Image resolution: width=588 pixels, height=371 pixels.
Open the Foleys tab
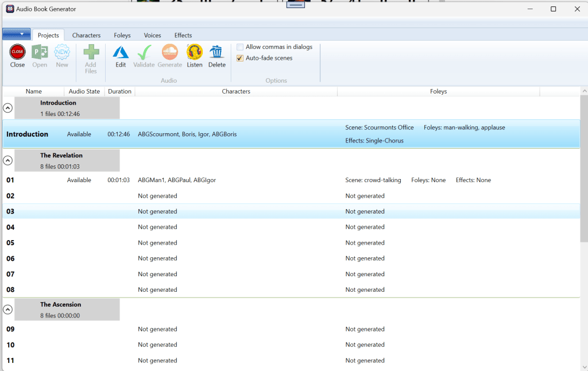tap(122, 35)
